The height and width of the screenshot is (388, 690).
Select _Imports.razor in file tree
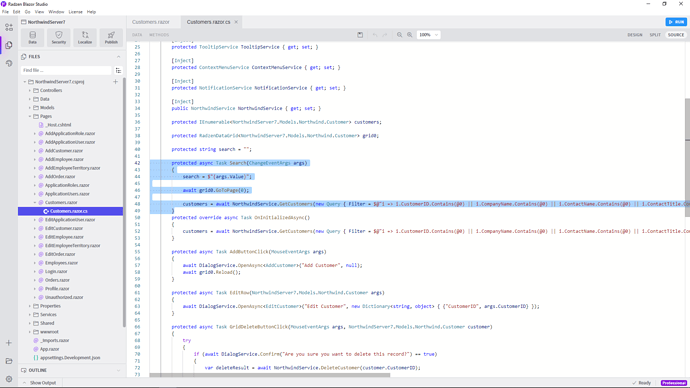(x=55, y=340)
